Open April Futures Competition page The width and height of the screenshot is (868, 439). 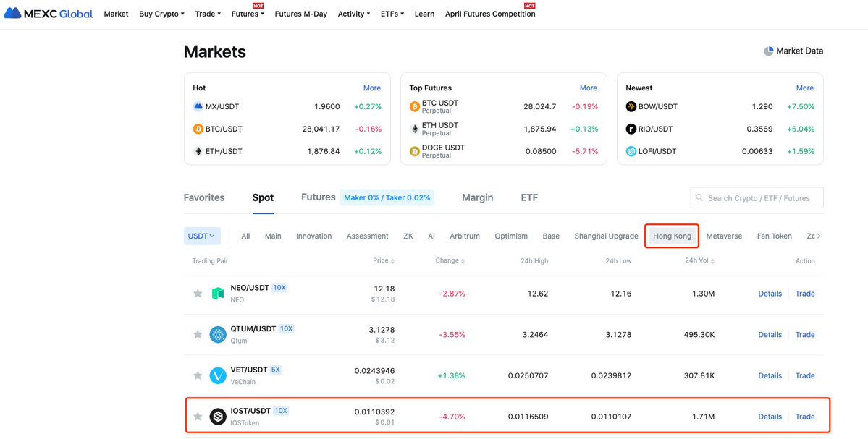click(x=490, y=14)
